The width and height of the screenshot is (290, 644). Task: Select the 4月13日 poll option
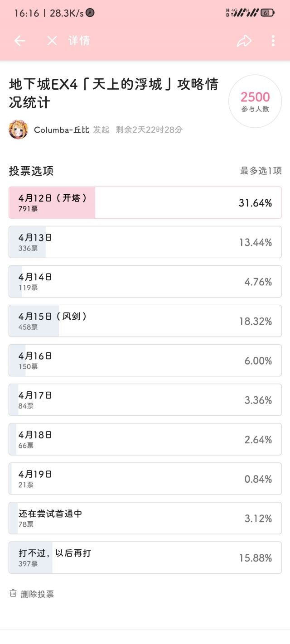pyautogui.click(x=145, y=242)
